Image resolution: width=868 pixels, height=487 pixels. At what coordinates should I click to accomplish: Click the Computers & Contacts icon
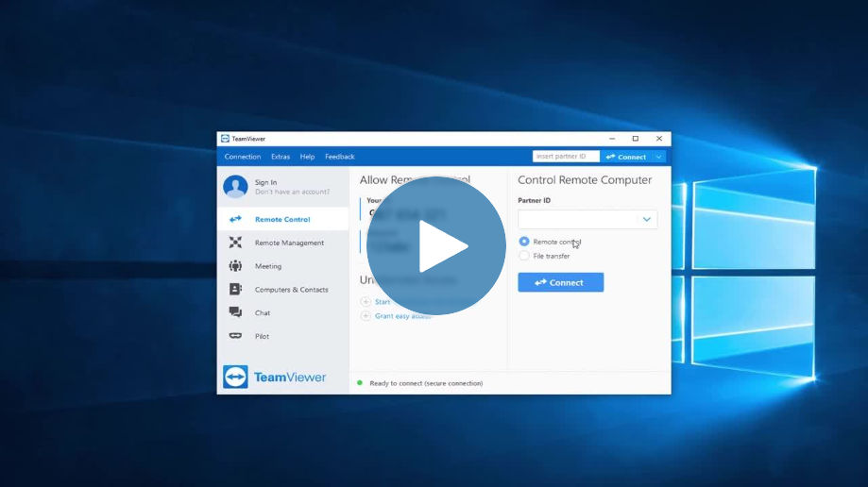pos(235,289)
